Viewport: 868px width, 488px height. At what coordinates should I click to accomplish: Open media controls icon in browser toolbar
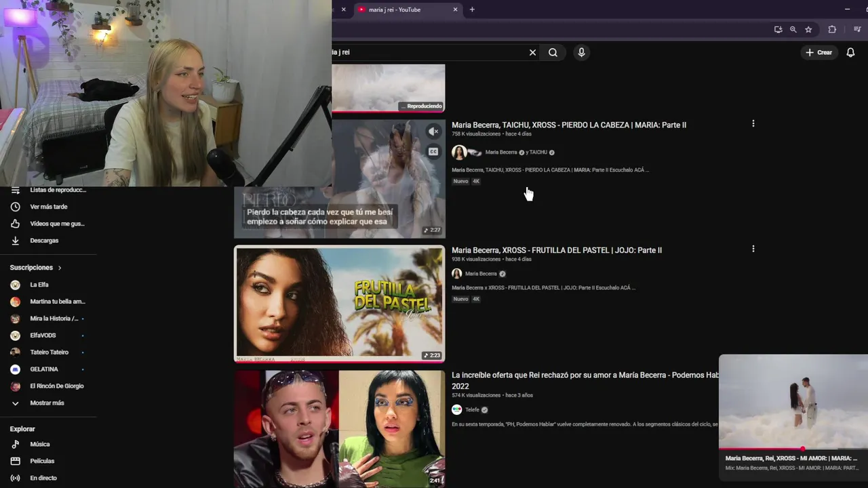click(857, 29)
